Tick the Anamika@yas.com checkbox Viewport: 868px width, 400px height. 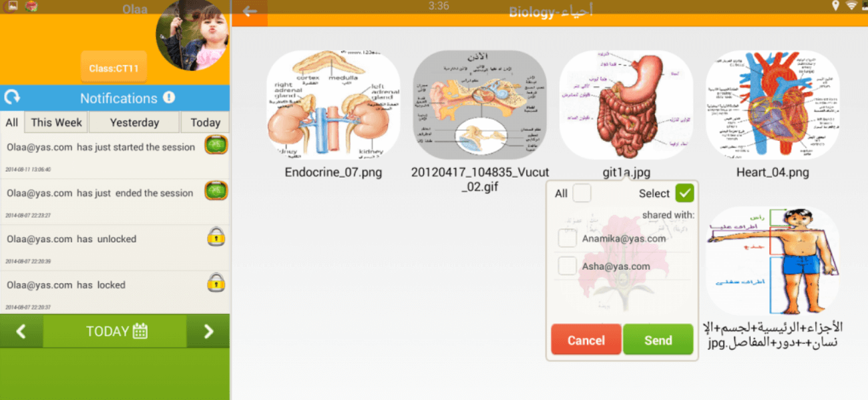[568, 238]
